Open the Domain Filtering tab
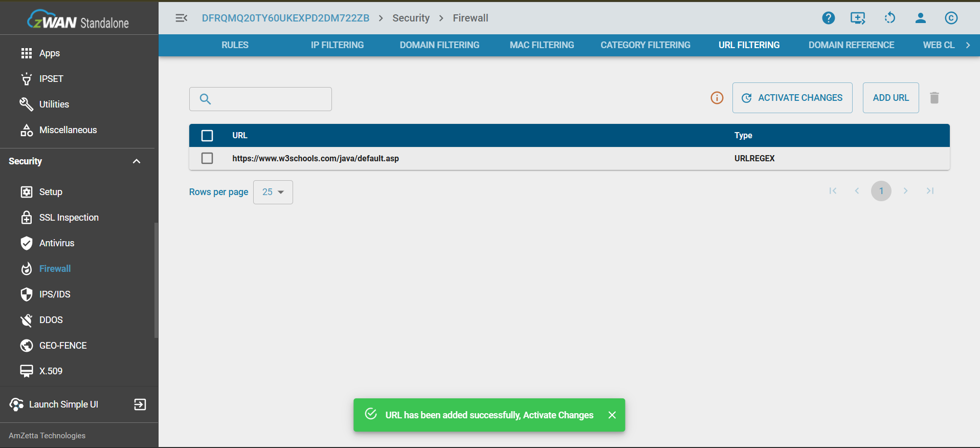 tap(439, 45)
